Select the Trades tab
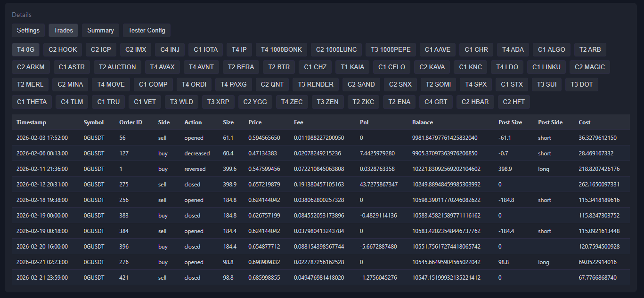Viewport: 644px width, 298px height. (x=63, y=30)
